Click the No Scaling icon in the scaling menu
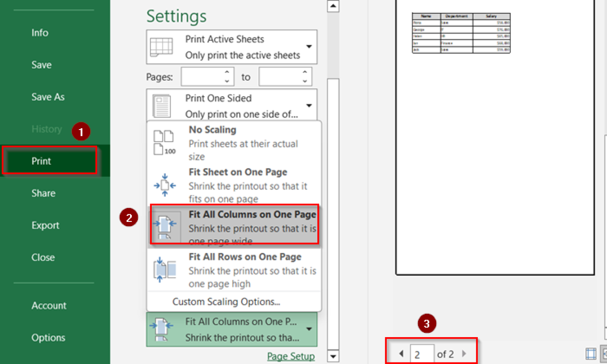Screen dimensions: 607x364 (165, 141)
